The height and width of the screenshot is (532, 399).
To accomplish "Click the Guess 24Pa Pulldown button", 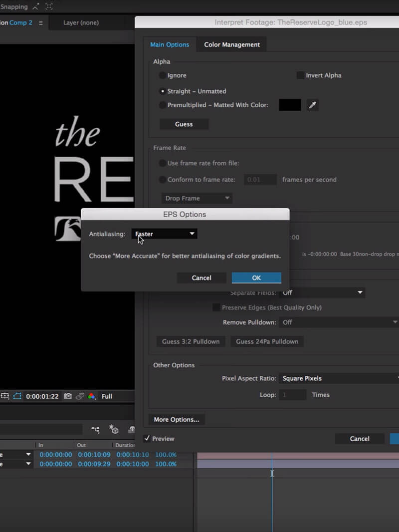I will tap(267, 342).
